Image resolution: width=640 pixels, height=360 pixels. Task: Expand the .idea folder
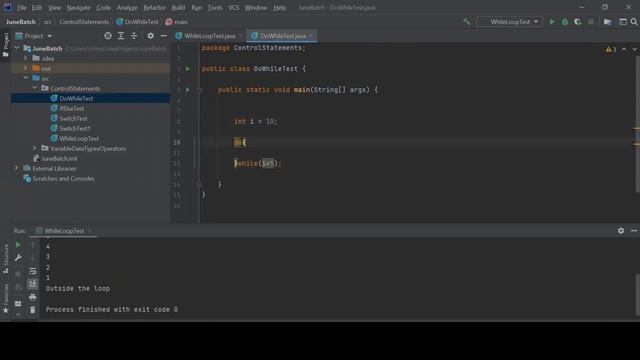click(x=26, y=58)
